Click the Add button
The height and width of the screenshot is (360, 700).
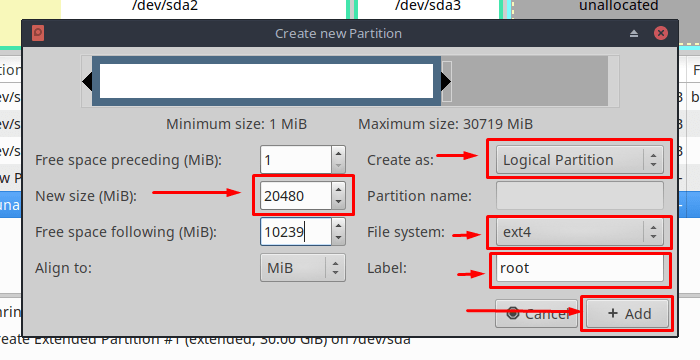click(627, 314)
